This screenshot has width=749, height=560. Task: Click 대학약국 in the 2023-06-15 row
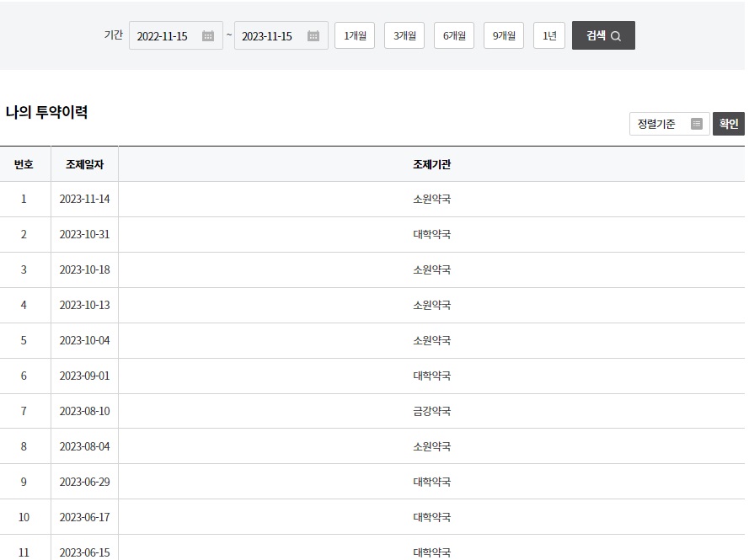pyautogui.click(x=432, y=552)
